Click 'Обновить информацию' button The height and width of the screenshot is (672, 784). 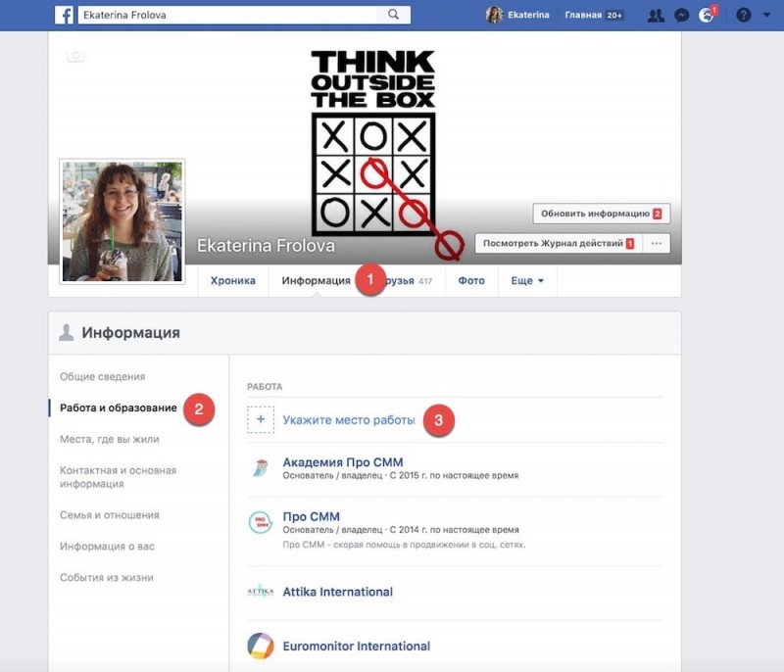pyautogui.click(x=601, y=213)
